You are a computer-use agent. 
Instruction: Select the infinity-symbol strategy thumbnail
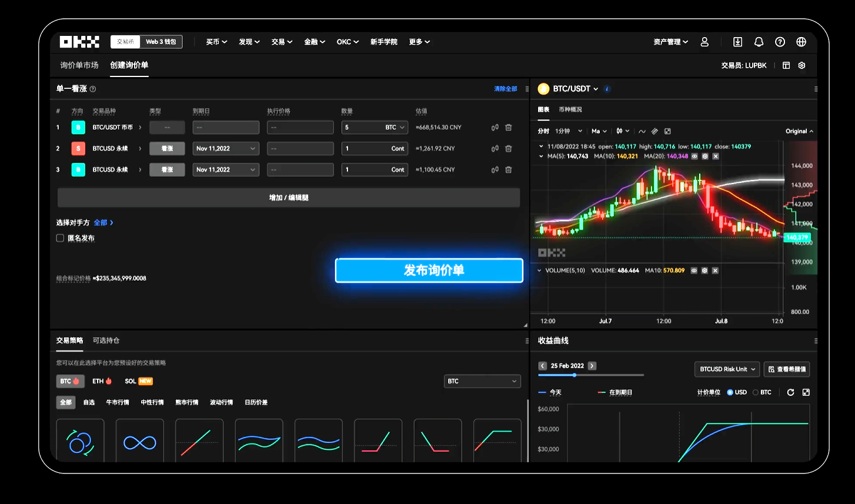(x=140, y=442)
